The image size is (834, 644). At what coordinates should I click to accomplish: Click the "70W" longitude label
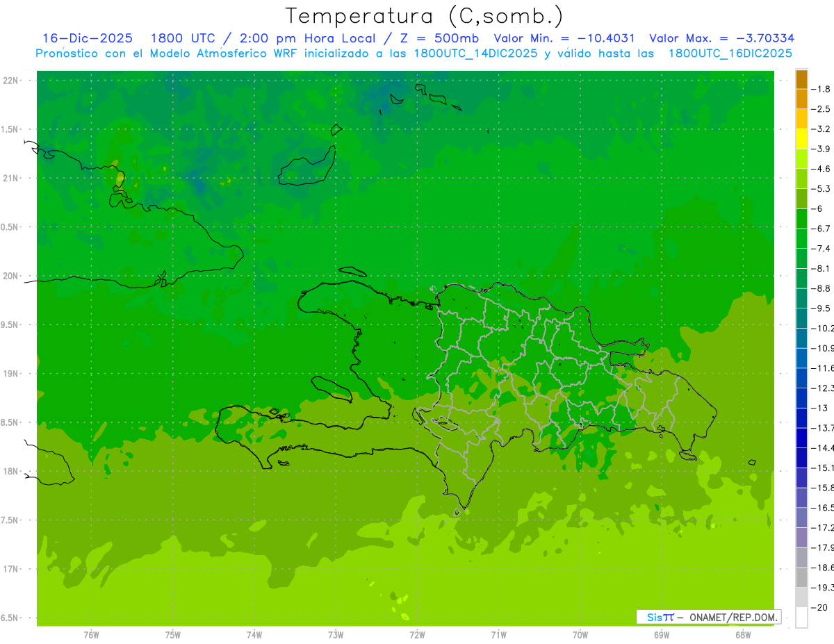(x=580, y=635)
